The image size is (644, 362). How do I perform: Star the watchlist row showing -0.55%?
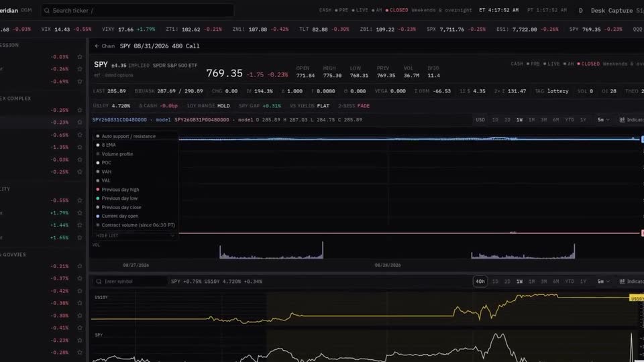coord(80,200)
